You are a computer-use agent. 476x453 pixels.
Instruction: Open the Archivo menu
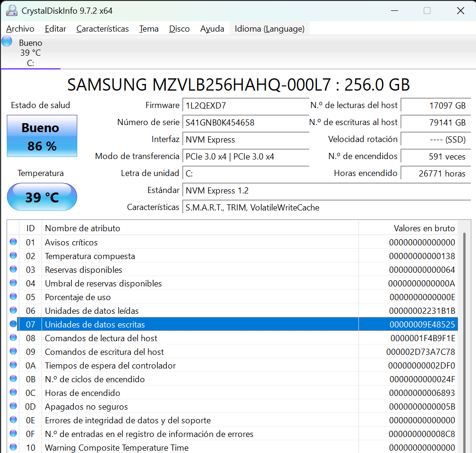coord(20,29)
